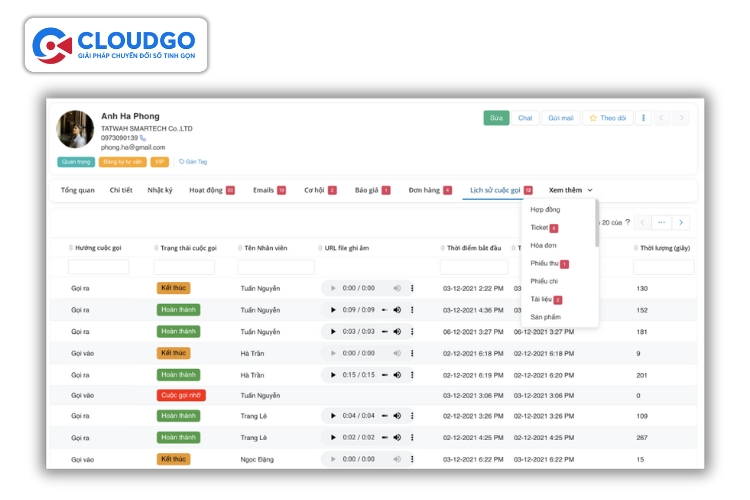Image resolution: width=750 pixels, height=500 pixels.
Task: Open the Emails tab
Action: (x=264, y=190)
